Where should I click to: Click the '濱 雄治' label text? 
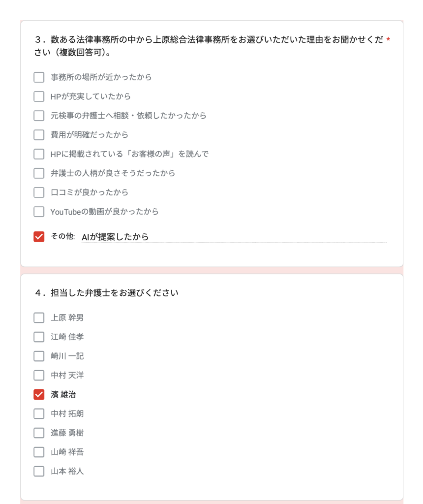point(63,395)
